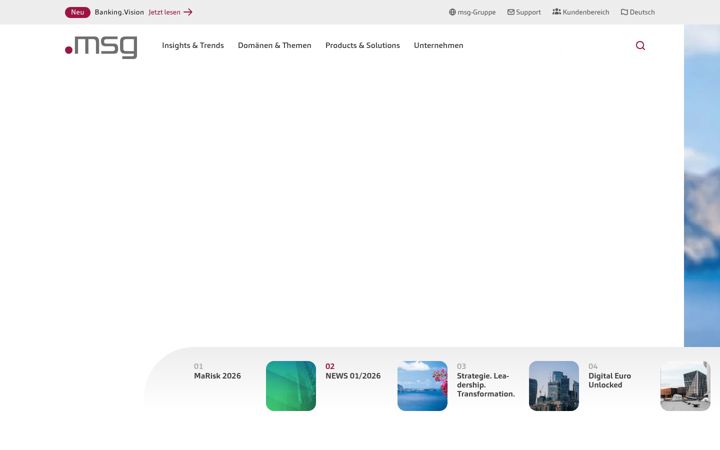Select slide 01 MaRisk 2026
The height and width of the screenshot is (450, 720).
point(217,371)
